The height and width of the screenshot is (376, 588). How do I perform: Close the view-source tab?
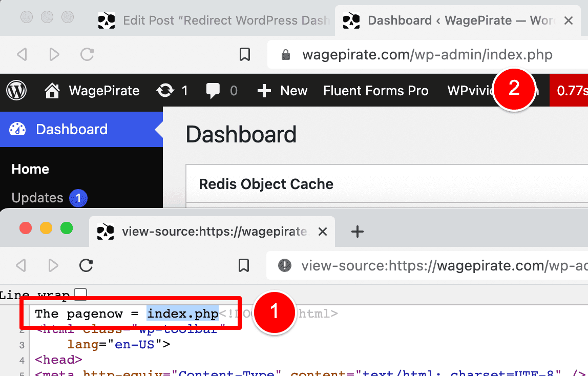(323, 232)
